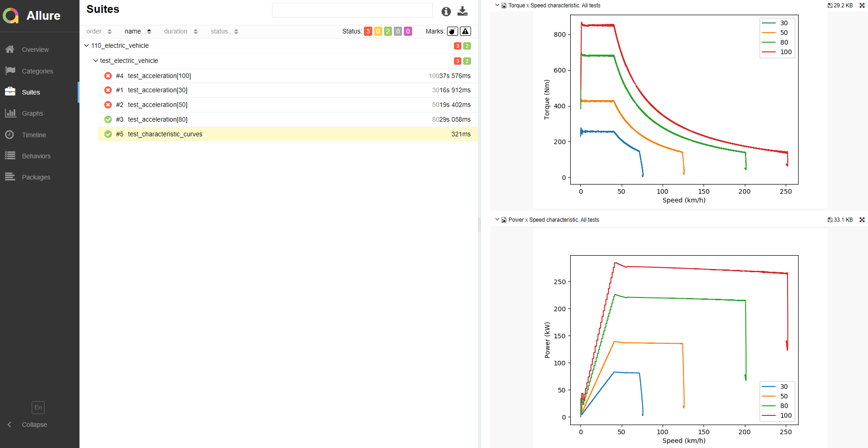Toggle the flaky bomb mark filter
Viewport: 868px width, 448px height.
452,31
